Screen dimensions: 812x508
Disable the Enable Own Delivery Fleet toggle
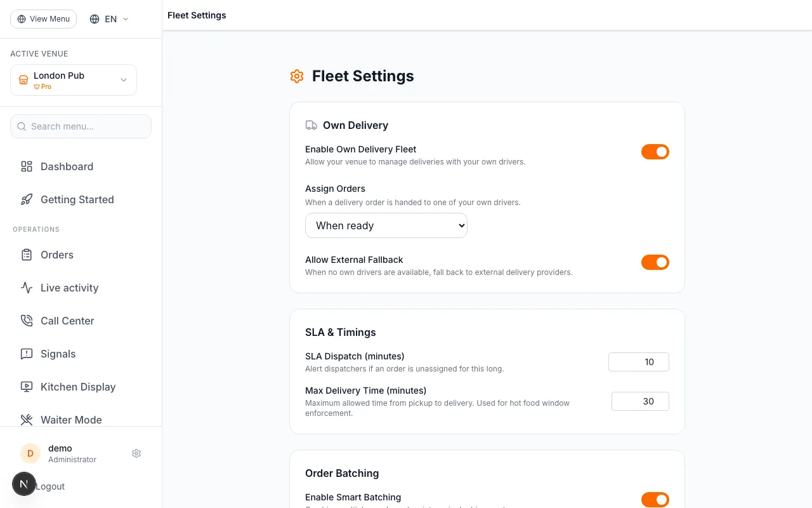(655, 152)
